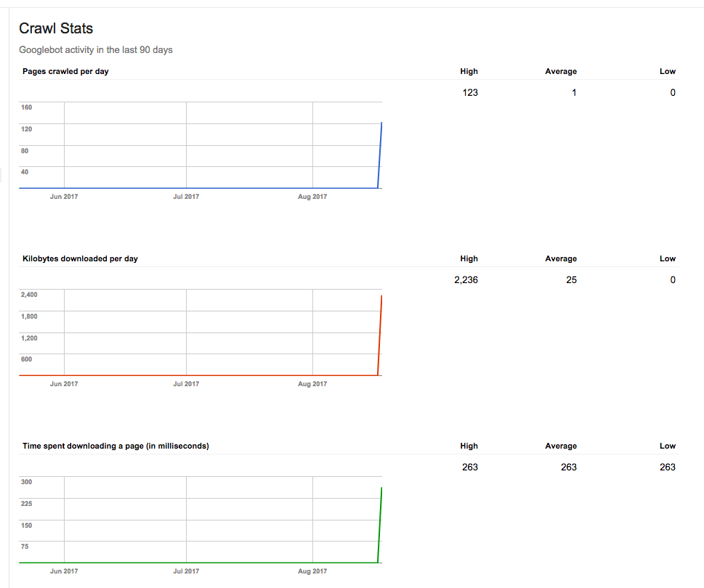The width and height of the screenshot is (704, 588).
Task: Click the Low value 0 for pages crawled
Action: click(x=673, y=93)
